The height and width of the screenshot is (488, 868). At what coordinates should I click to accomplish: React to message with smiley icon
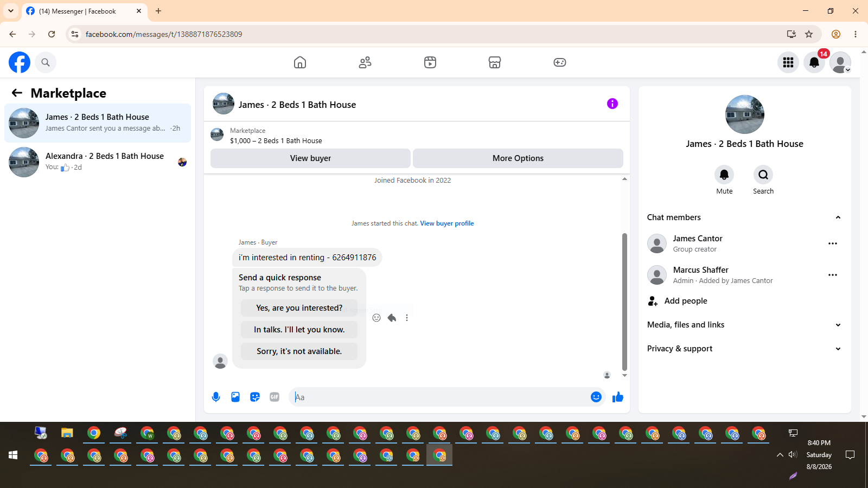(376, 318)
